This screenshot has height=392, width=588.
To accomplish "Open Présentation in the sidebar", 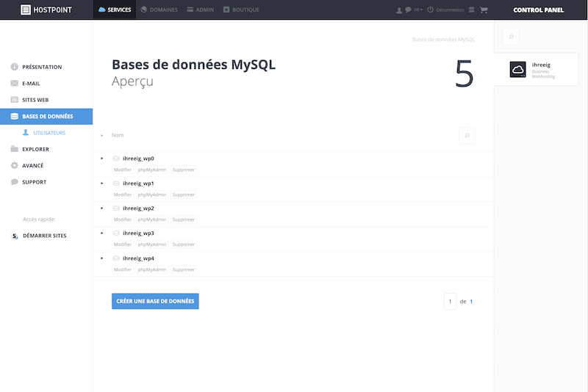I will point(42,67).
